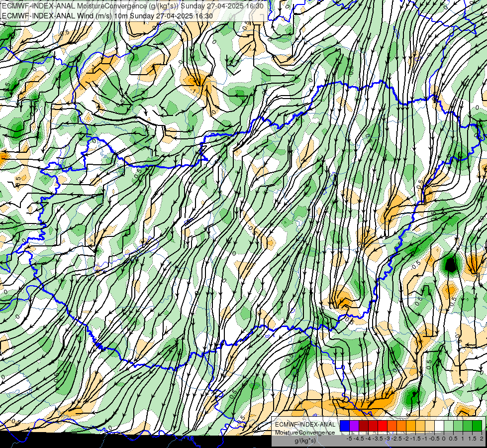Pick the medium green swatch between 1 and 1.5

(468, 426)
